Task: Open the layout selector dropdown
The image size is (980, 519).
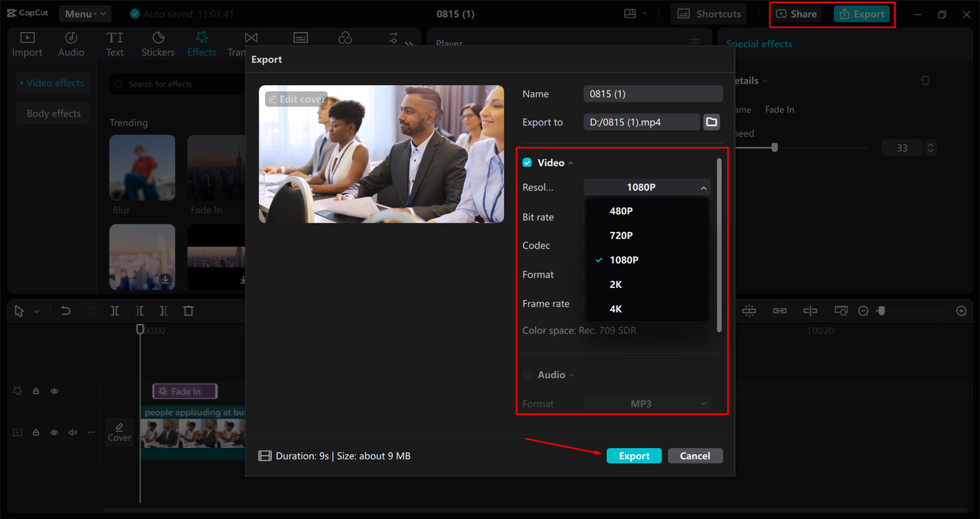Action: pyautogui.click(x=635, y=14)
